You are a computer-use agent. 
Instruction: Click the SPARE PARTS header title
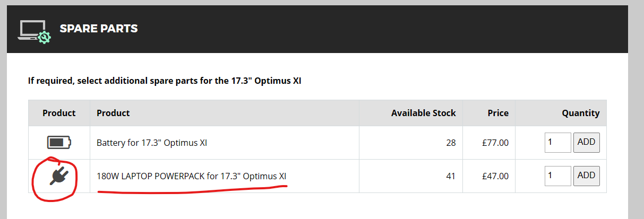pyautogui.click(x=99, y=29)
